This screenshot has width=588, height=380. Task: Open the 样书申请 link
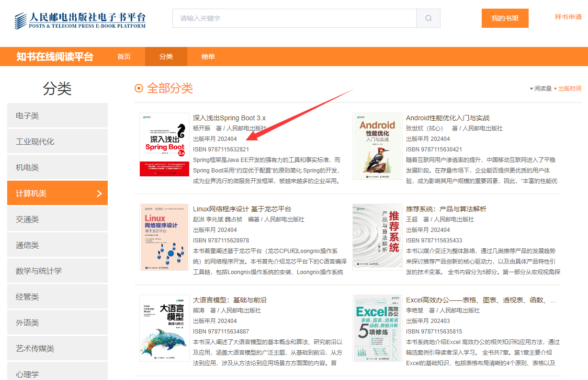568,17
